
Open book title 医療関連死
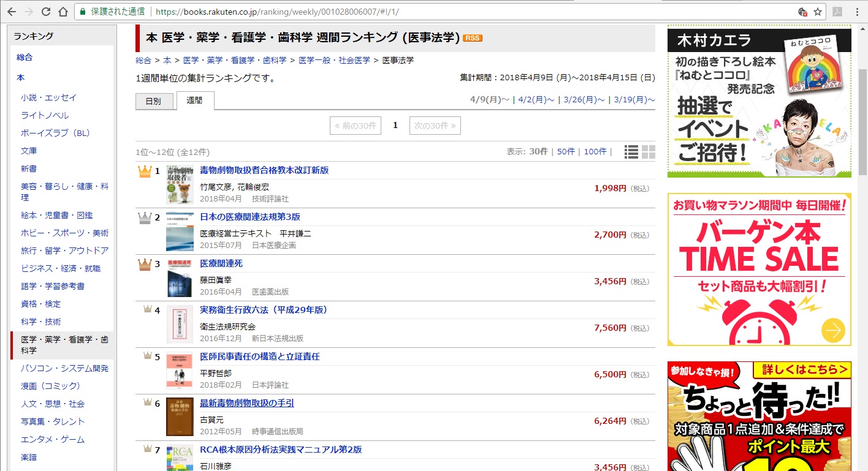pos(221,263)
